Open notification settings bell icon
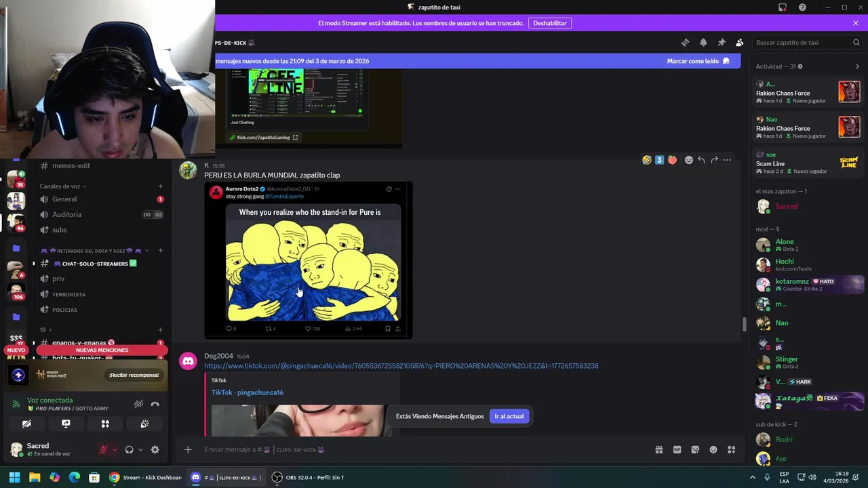The width and height of the screenshot is (868, 488). click(x=703, y=43)
